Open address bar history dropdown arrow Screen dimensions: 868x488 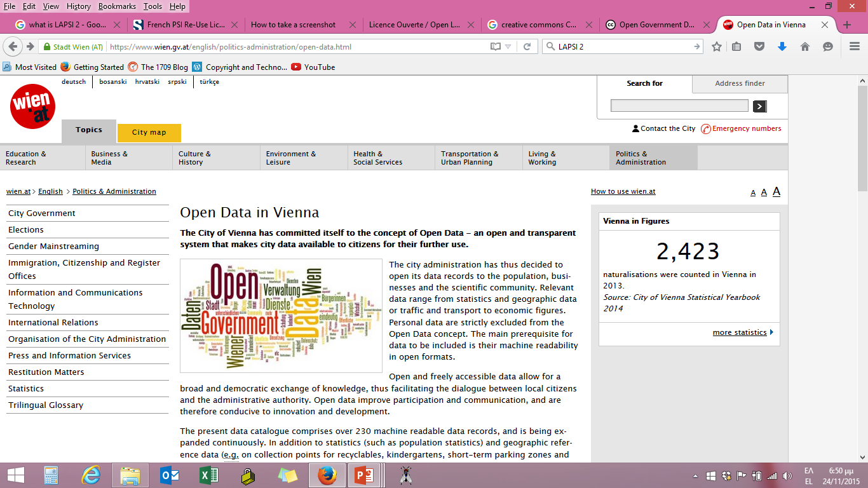pyautogui.click(x=508, y=46)
